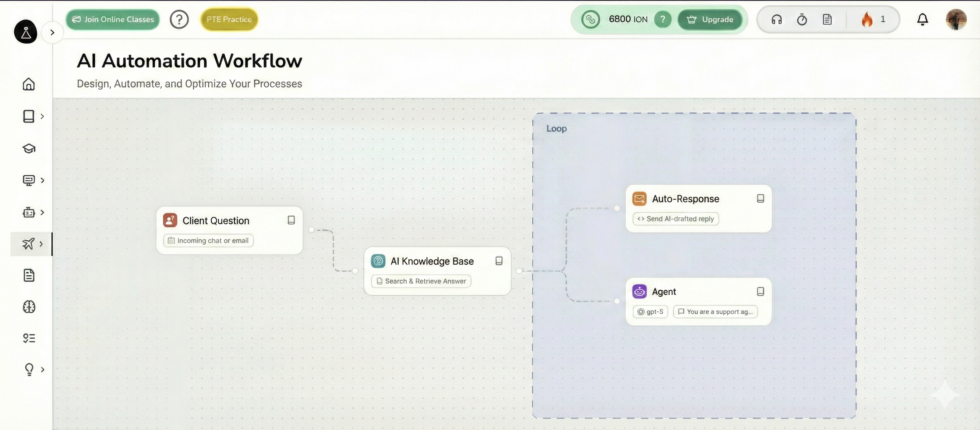Open the sidebar document page icon
Viewport: 980px width, 430px height.
pos(29,275)
